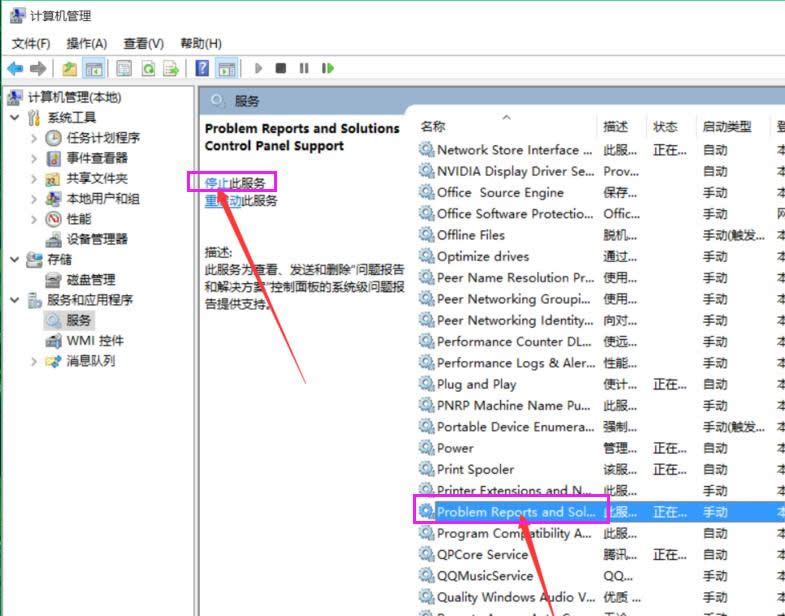Click the Forward arrow in toolbar

38,69
